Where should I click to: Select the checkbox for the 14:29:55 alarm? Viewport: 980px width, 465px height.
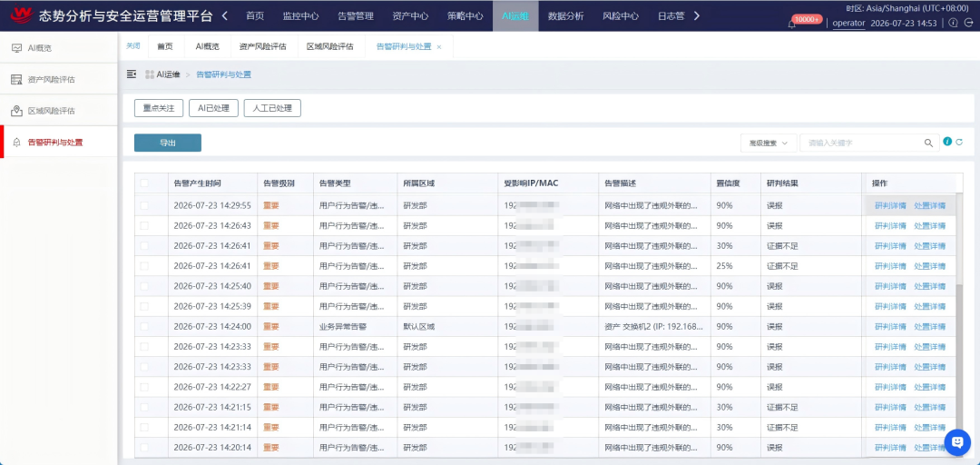[144, 205]
